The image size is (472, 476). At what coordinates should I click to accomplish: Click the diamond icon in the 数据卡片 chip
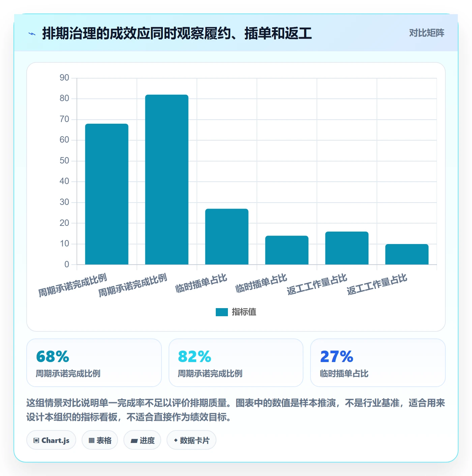pyautogui.click(x=176, y=440)
